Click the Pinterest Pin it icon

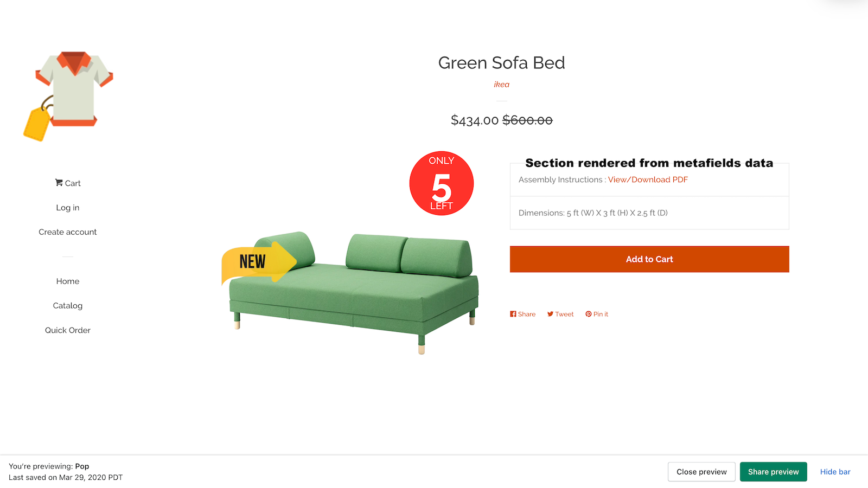click(589, 314)
